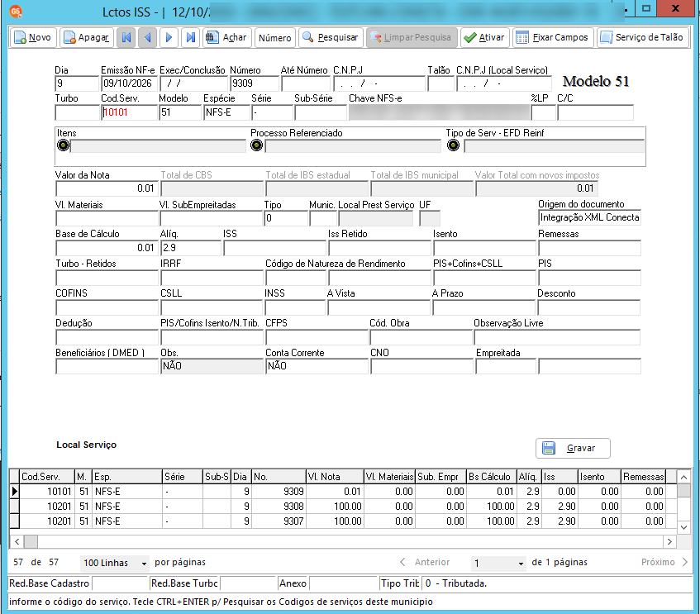700x614 pixels.
Task: Click Limpar Pesquisa in toolbar
Action: [412, 37]
